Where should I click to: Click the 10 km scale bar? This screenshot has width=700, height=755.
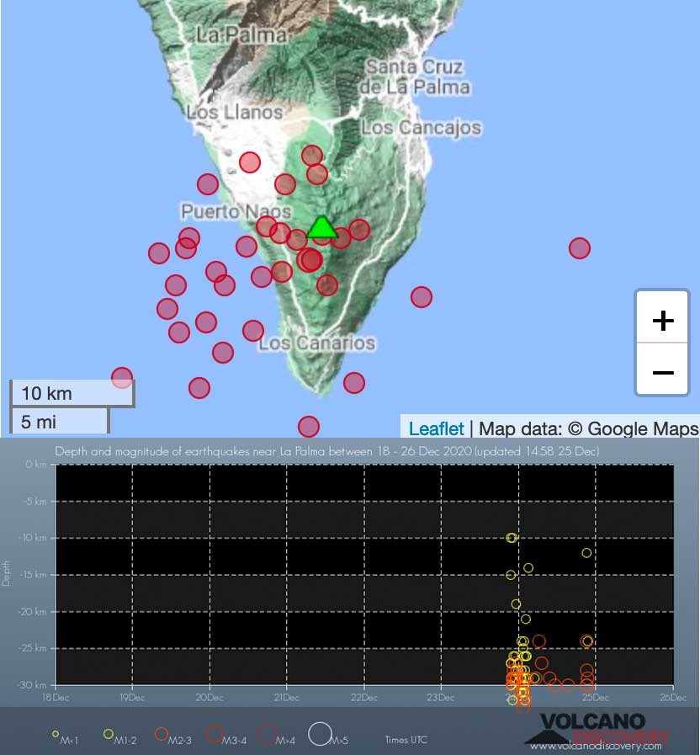click(x=72, y=393)
